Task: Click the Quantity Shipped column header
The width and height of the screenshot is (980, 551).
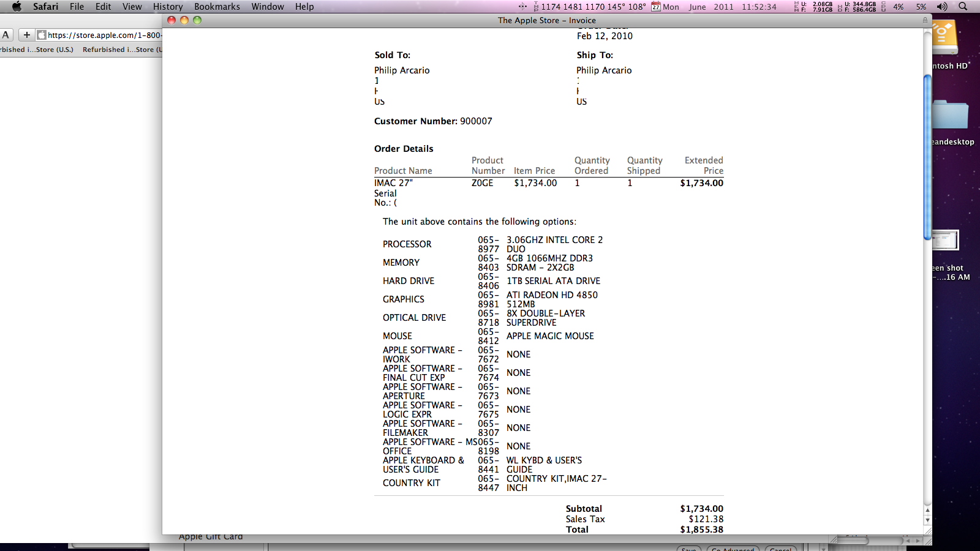Action: (644, 165)
